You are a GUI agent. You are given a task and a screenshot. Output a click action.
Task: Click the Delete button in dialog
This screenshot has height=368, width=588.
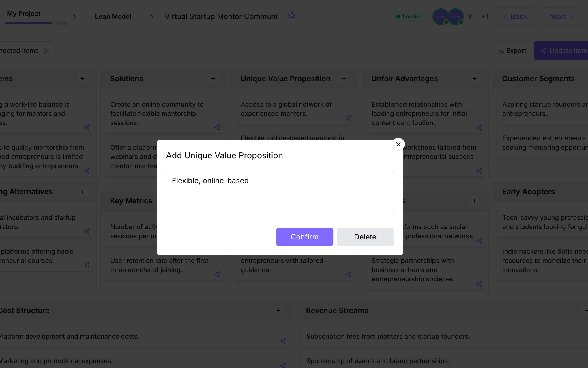click(x=365, y=237)
